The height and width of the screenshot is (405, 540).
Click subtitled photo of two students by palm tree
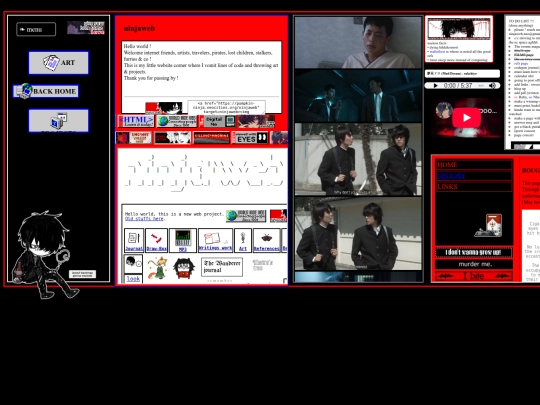(358, 159)
